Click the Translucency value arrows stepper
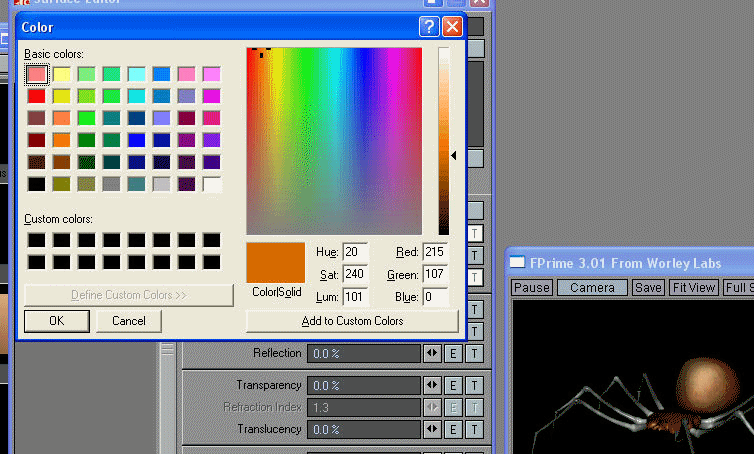 pos(432,429)
